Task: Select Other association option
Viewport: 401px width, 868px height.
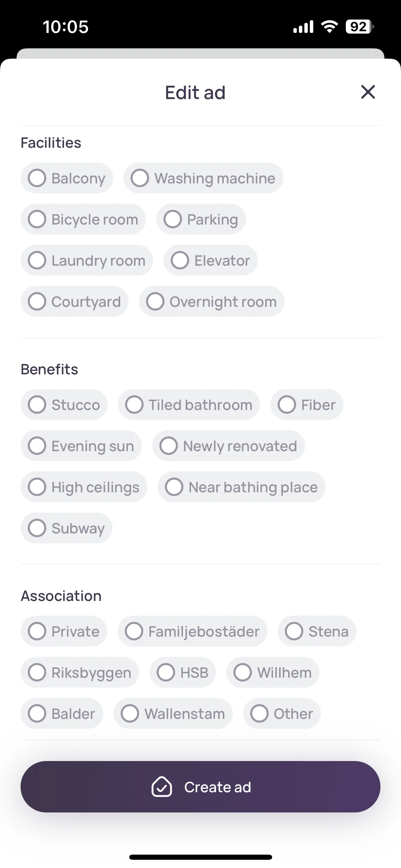Action: (282, 713)
